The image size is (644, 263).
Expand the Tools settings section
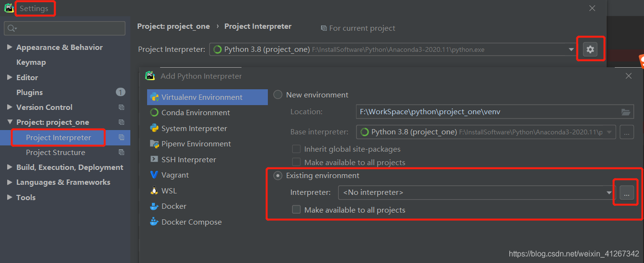coord(10,197)
